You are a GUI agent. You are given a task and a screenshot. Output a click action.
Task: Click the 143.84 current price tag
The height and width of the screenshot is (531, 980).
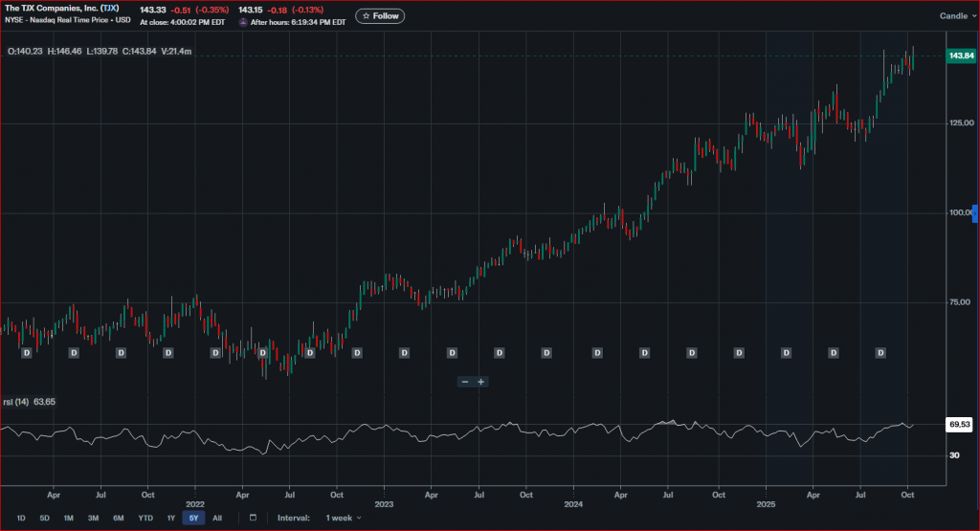960,56
